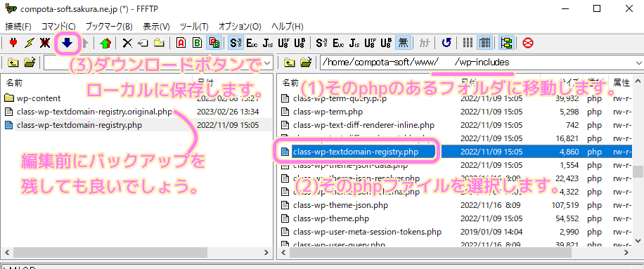Click date 2019/01/09 14:04 in remote list
Screen dimensions: 644x269
[491, 232]
